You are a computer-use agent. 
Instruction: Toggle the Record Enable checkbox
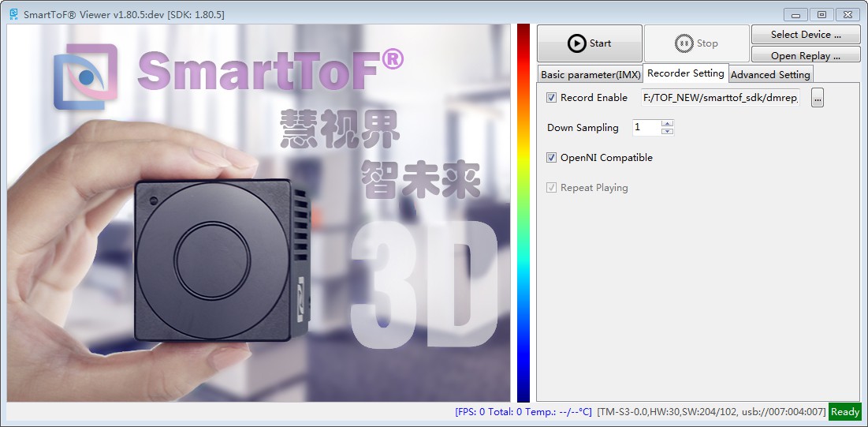coord(551,98)
